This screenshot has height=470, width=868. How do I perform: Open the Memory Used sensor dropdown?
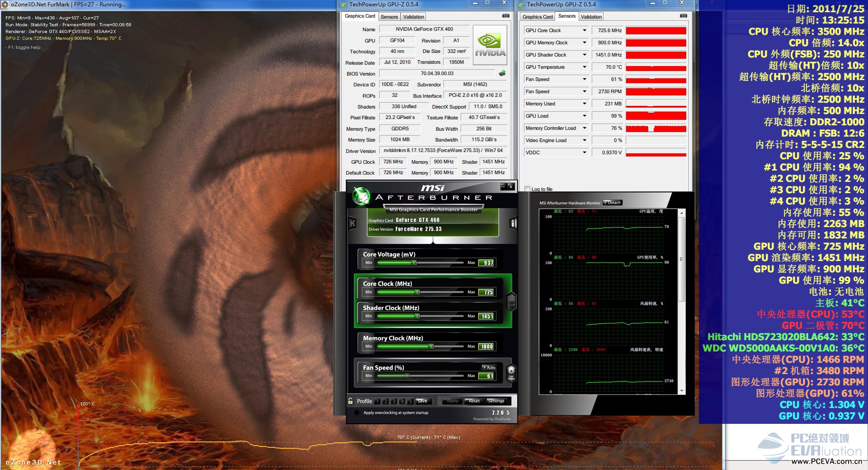click(x=585, y=104)
